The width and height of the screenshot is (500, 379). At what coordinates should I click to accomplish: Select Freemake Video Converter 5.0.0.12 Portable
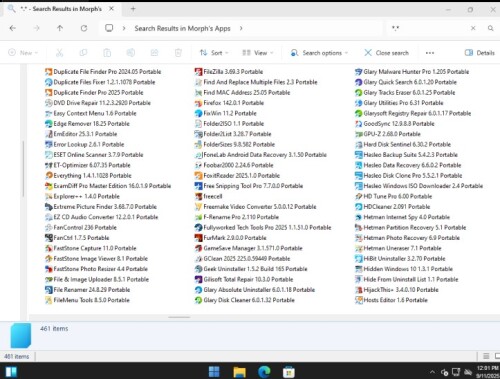[255, 207]
